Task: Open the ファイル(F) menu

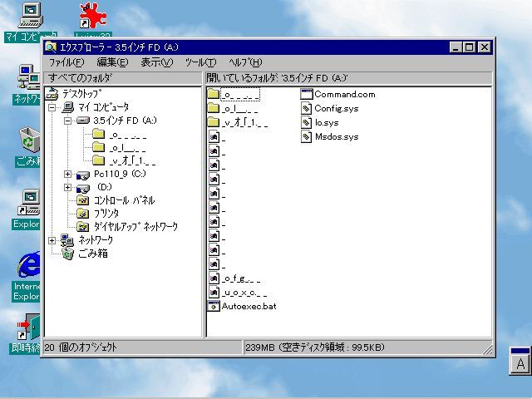Action: [x=66, y=62]
